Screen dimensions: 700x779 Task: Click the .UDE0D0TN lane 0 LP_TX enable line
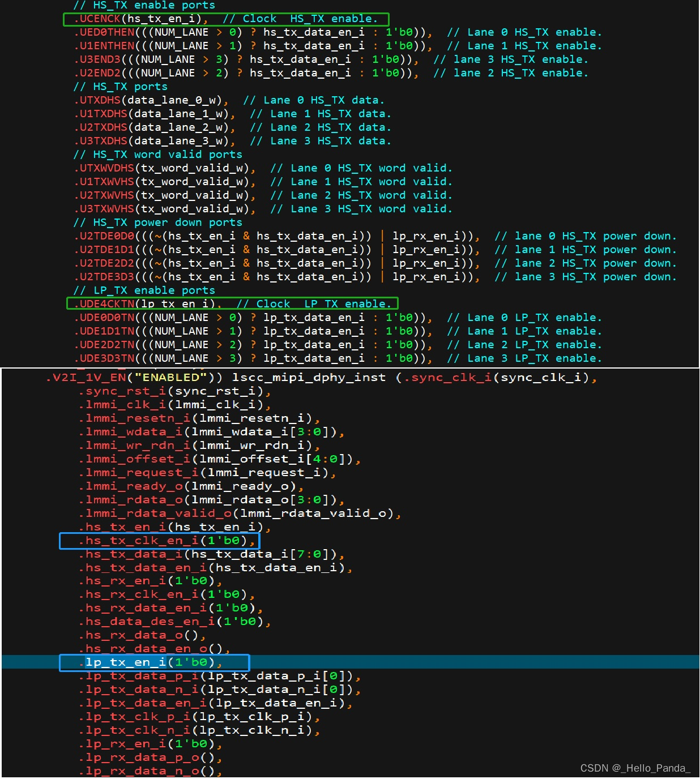point(338,318)
